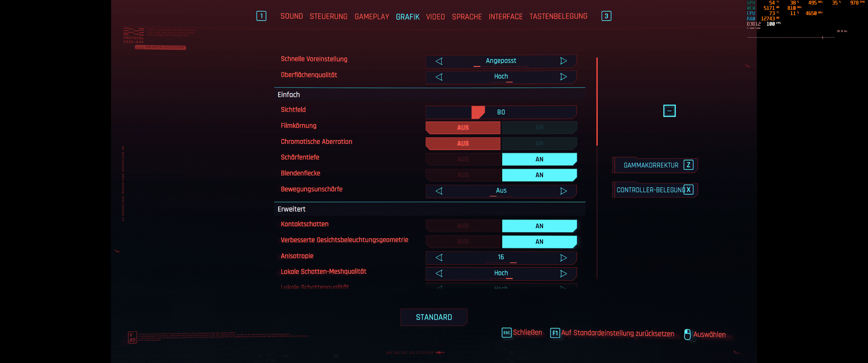Image resolution: width=868 pixels, height=363 pixels.
Task: Click the Sichtfeld setting label
Action: pyautogui.click(x=293, y=110)
